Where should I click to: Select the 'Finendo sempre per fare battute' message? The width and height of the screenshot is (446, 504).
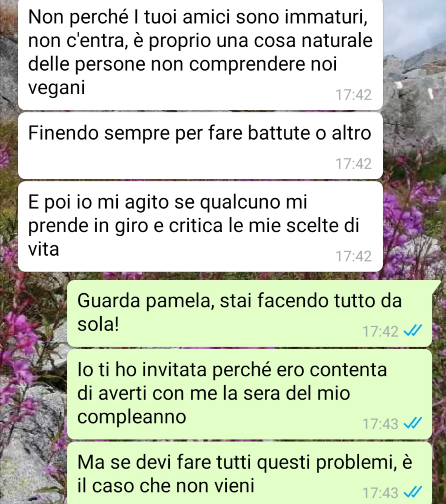click(x=200, y=146)
